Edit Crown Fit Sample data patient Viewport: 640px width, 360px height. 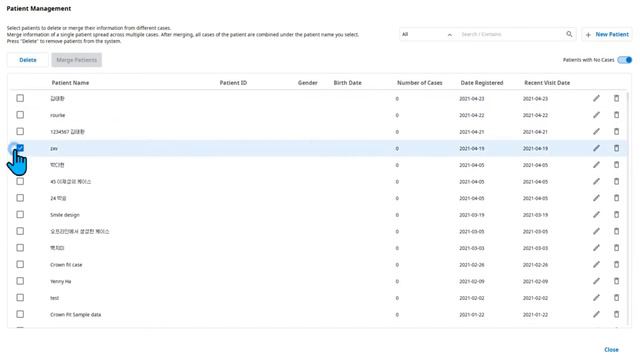point(596,314)
